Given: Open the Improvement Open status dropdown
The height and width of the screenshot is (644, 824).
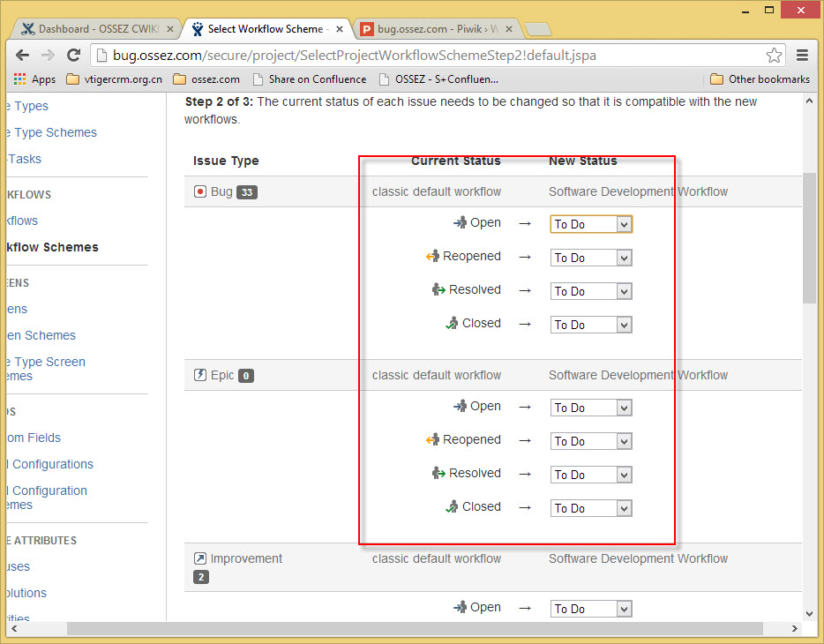Looking at the screenshot, I should click(x=591, y=609).
